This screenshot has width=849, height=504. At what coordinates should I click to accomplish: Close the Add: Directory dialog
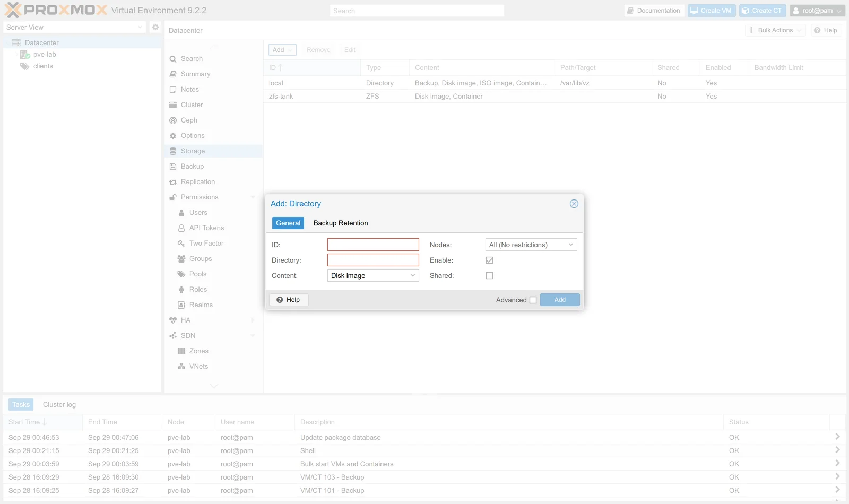point(574,204)
